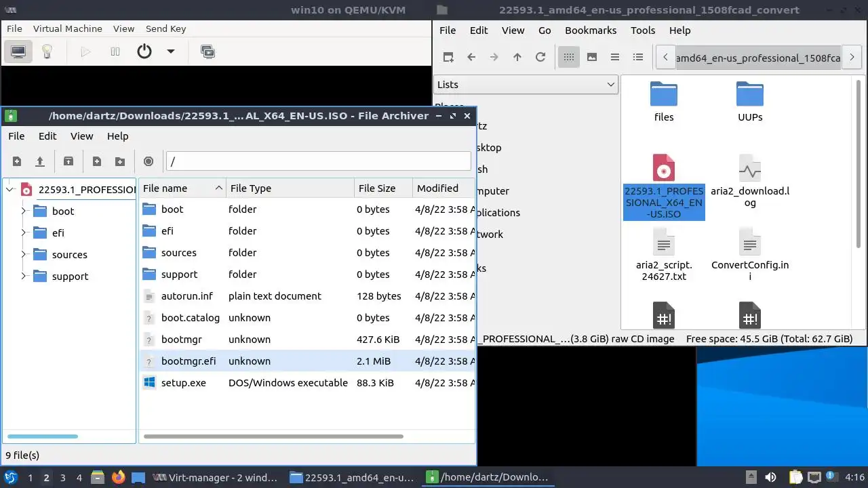Click the volume icon in system tray
868x488 pixels.
tap(770, 478)
